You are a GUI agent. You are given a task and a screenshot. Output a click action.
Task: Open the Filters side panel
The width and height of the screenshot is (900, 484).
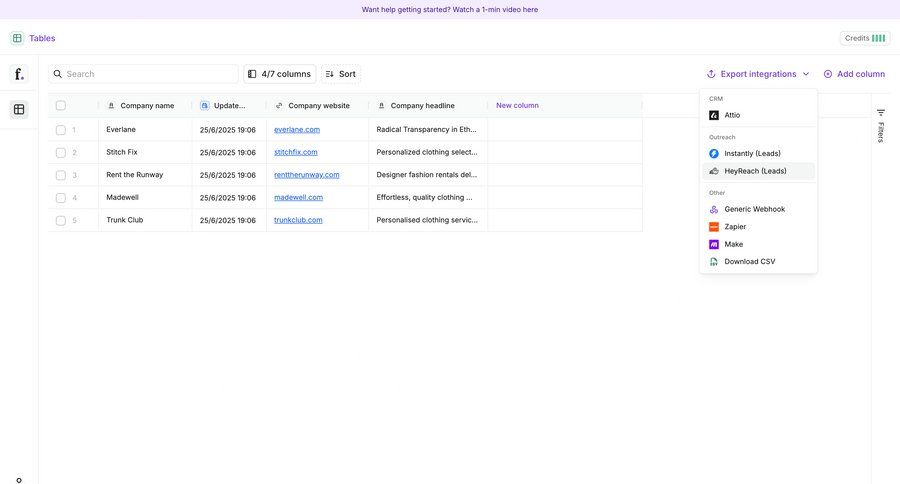point(880,125)
